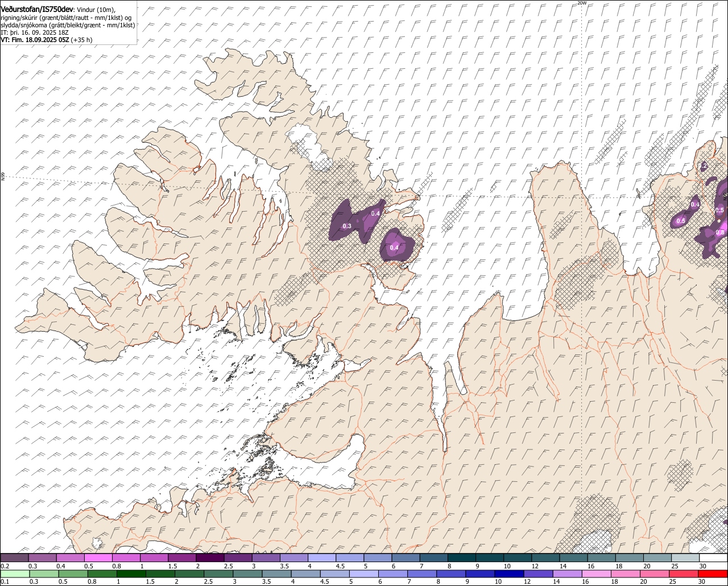Click the Veðurstofan/IS750dev title text
This screenshot has height=586, width=728.
[x=37, y=9]
